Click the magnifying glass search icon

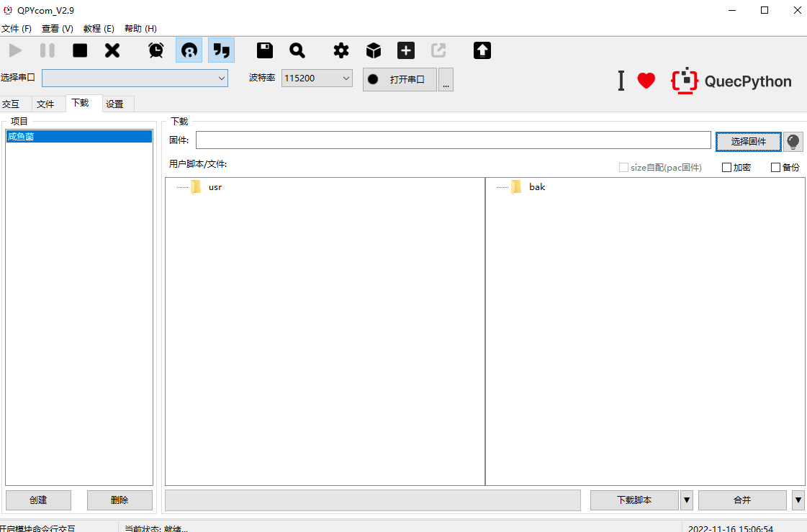click(x=297, y=50)
